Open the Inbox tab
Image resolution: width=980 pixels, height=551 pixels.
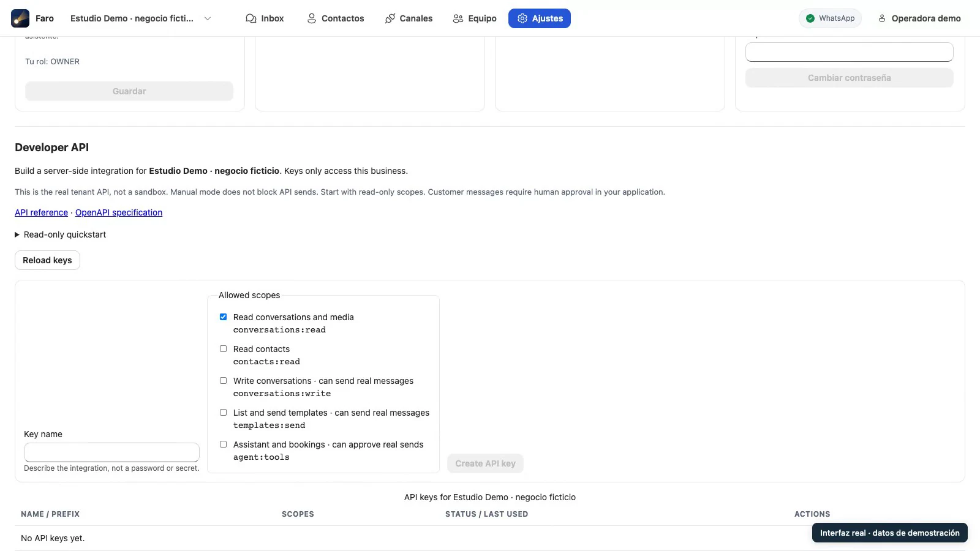[265, 18]
